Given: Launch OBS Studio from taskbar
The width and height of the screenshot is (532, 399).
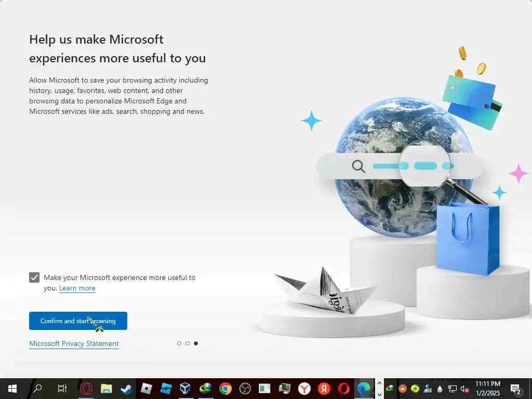Looking at the screenshot, I should pos(245,388).
